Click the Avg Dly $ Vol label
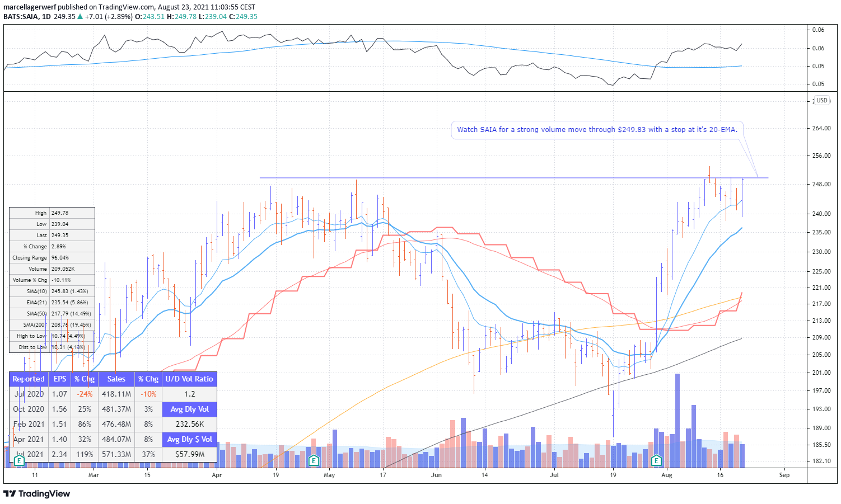The image size is (841, 504). [189, 440]
